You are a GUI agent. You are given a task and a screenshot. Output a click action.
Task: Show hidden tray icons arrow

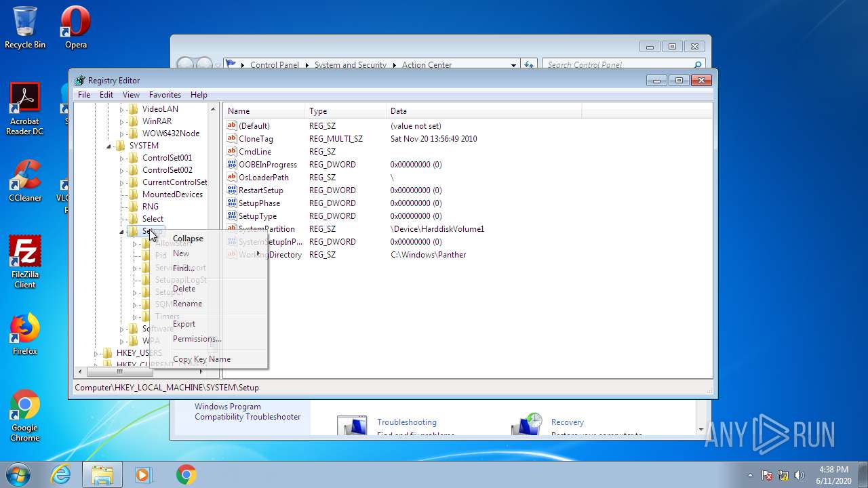pyautogui.click(x=750, y=475)
